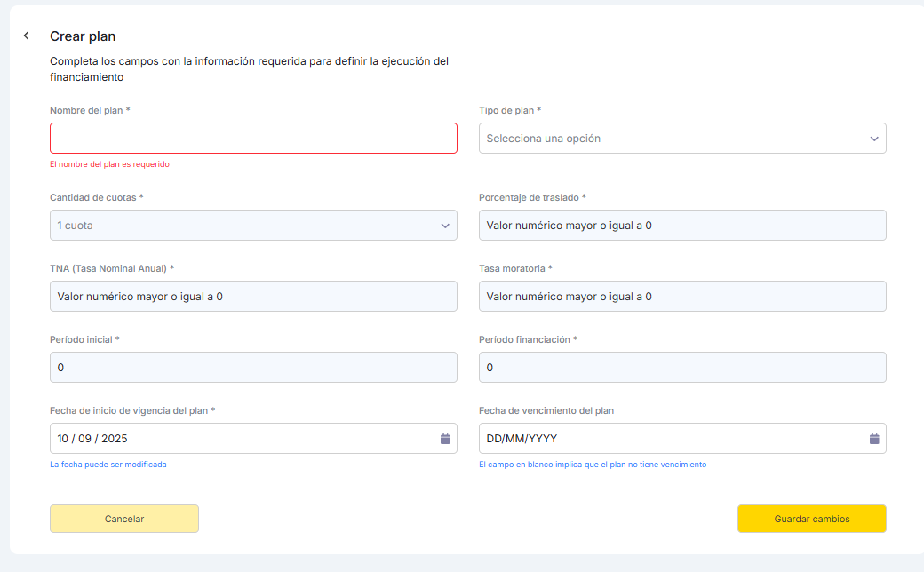This screenshot has width=924, height=572.
Task: Click the Guardar cambios button
Action: click(x=811, y=519)
